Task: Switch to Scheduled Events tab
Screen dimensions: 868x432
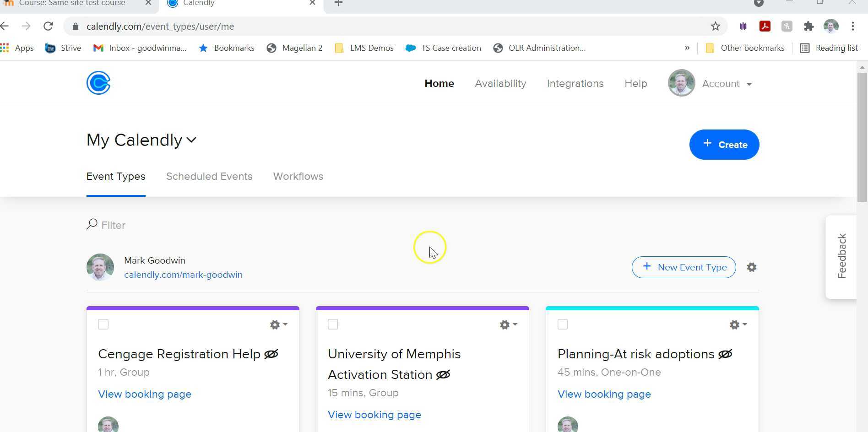Action: (209, 177)
